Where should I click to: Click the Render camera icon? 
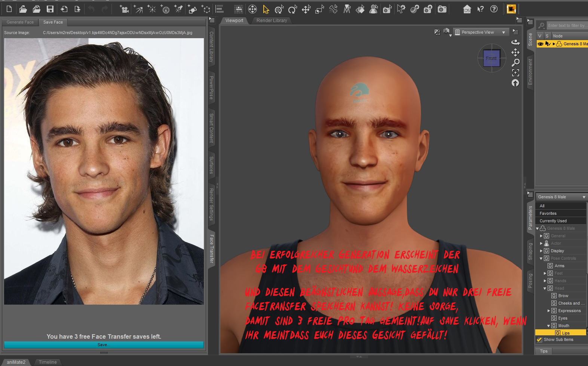[442, 9]
